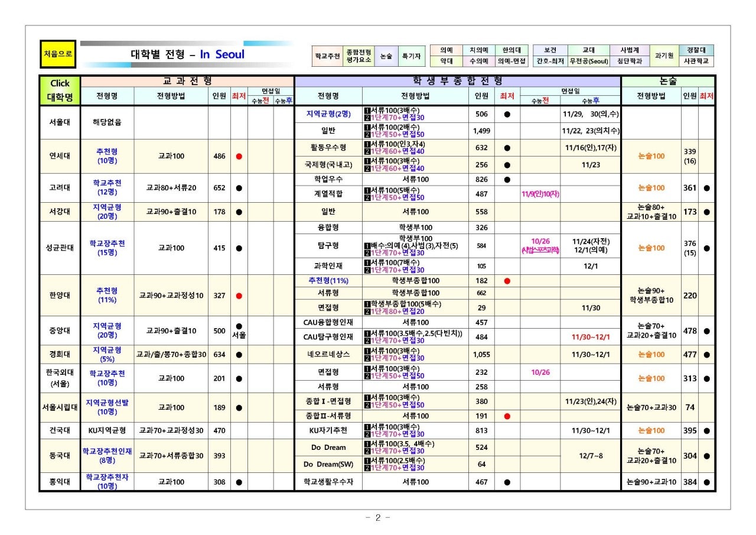The height and width of the screenshot is (535, 756).
Task: Click 학교장추천 (15명) in the 성균관대 row
Action: click(x=107, y=248)
